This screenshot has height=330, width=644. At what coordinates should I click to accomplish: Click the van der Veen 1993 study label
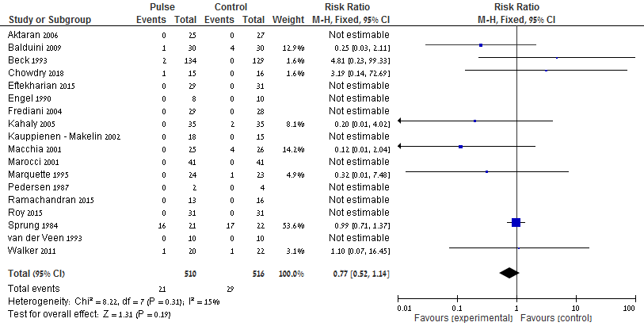(x=40, y=236)
